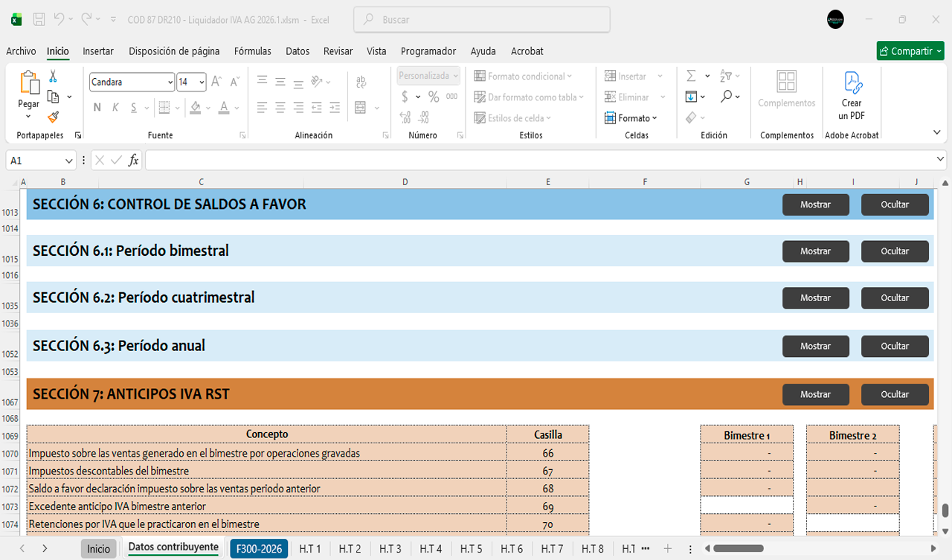Expand the font size dropdown
Screen dimensions: 952x560
pyautogui.click(x=202, y=82)
